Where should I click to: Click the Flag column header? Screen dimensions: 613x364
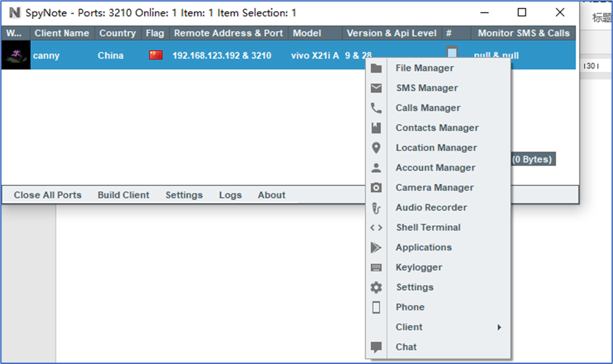pyautogui.click(x=155, y=33)
